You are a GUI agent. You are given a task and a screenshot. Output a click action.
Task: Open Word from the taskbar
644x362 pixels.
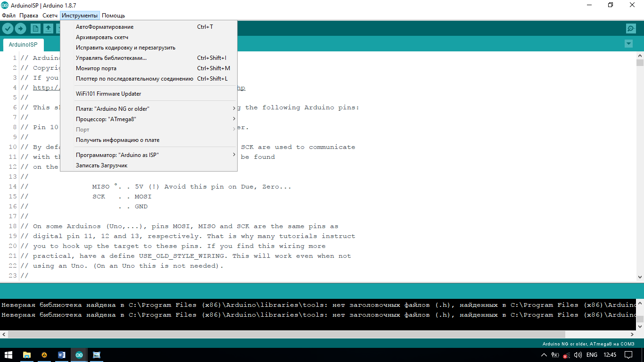(62, 355)
